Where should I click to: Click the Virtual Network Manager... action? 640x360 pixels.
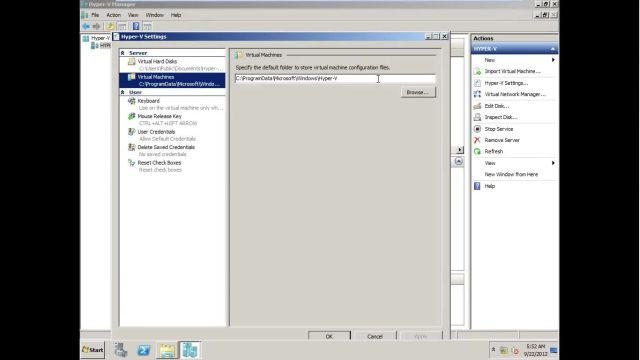(x=515, y=94)
